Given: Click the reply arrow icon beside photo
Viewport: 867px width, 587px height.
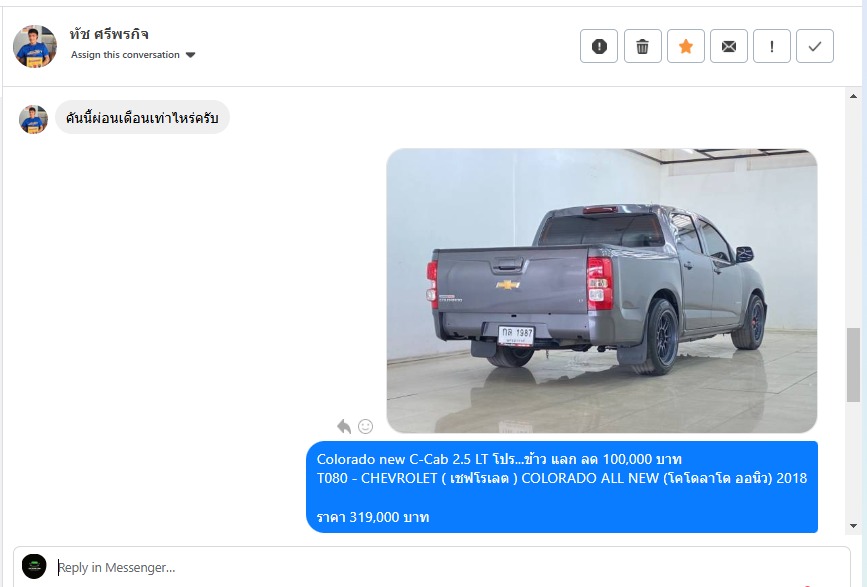Looking at the screenshot, I should (x=344, y=426).
